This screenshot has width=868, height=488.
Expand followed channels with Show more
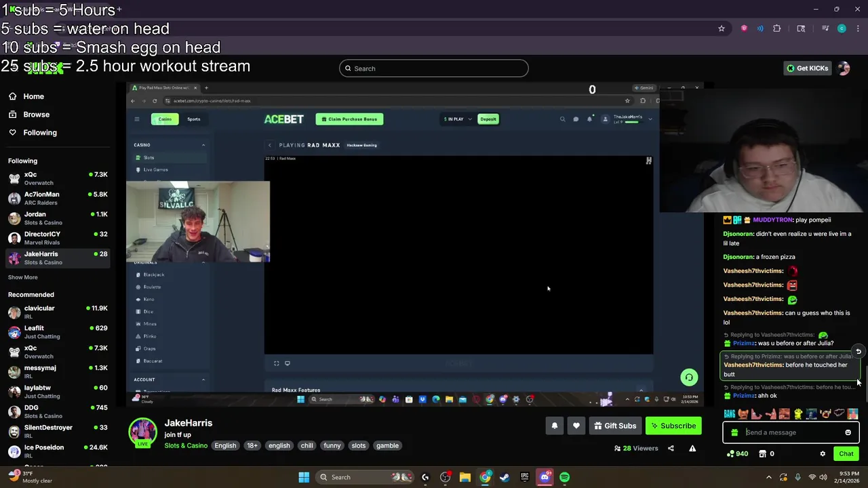[23, 277]
